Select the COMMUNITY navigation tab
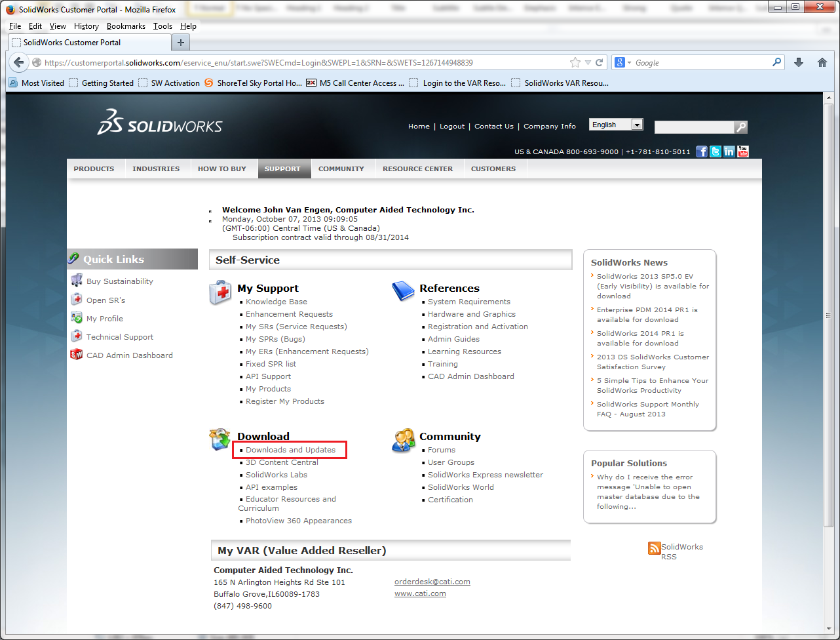 pyautogui.click(x=341, y=169)
